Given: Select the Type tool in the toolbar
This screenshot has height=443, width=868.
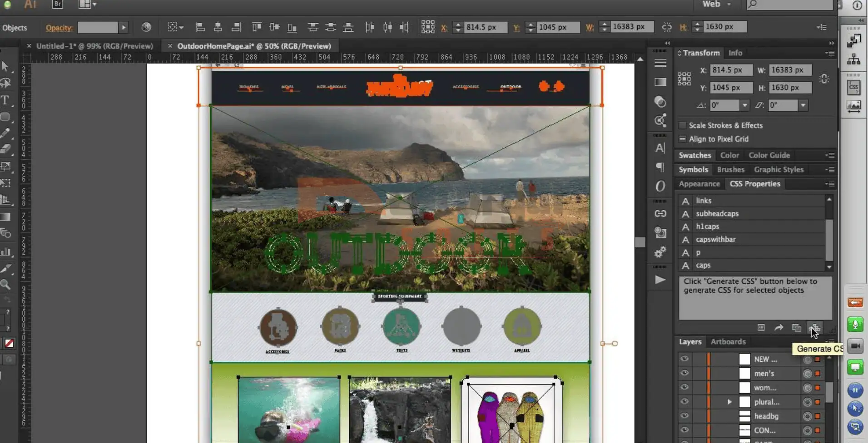Looking at the screenshot, I should (x=5, y=100).
